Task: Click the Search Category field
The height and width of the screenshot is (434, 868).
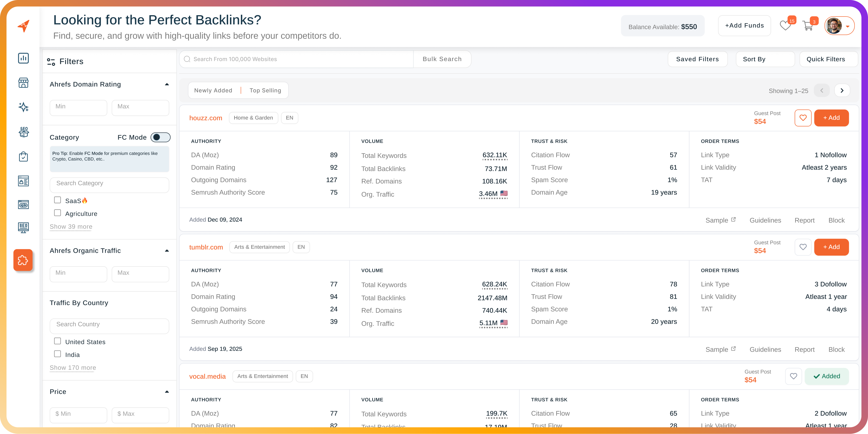Action: [109, 185]
